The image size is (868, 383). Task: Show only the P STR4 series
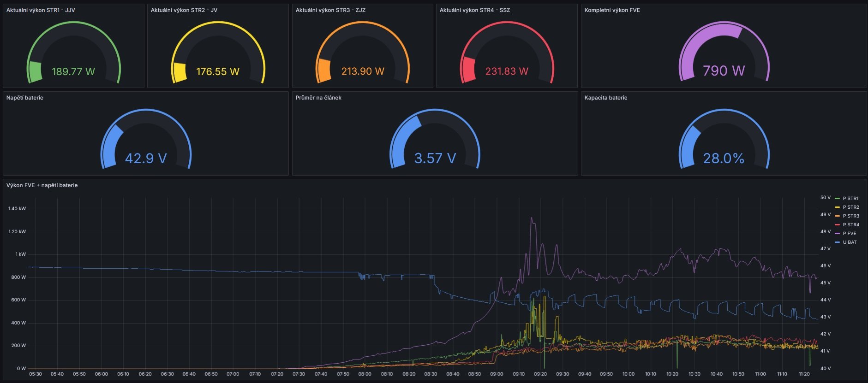850,225
